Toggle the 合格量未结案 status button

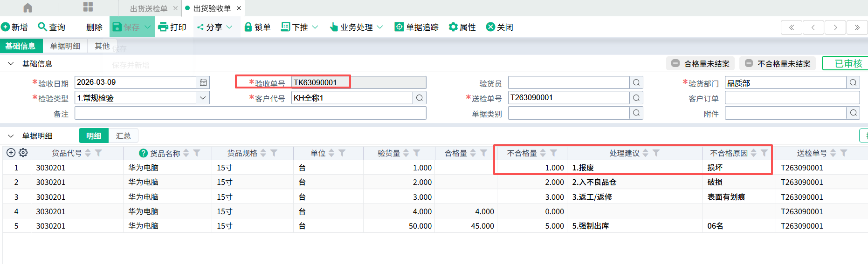(700, 64)
